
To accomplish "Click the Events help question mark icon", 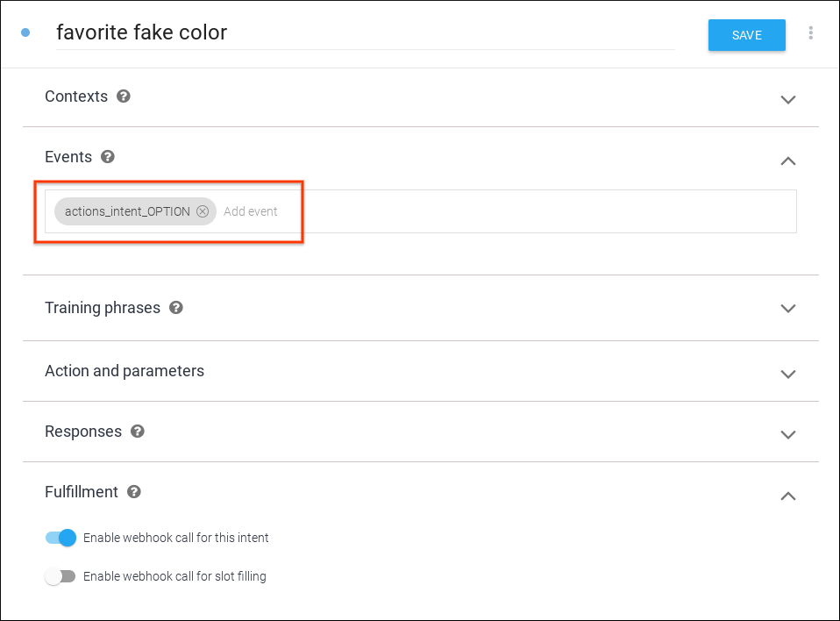I will (108, 157).
